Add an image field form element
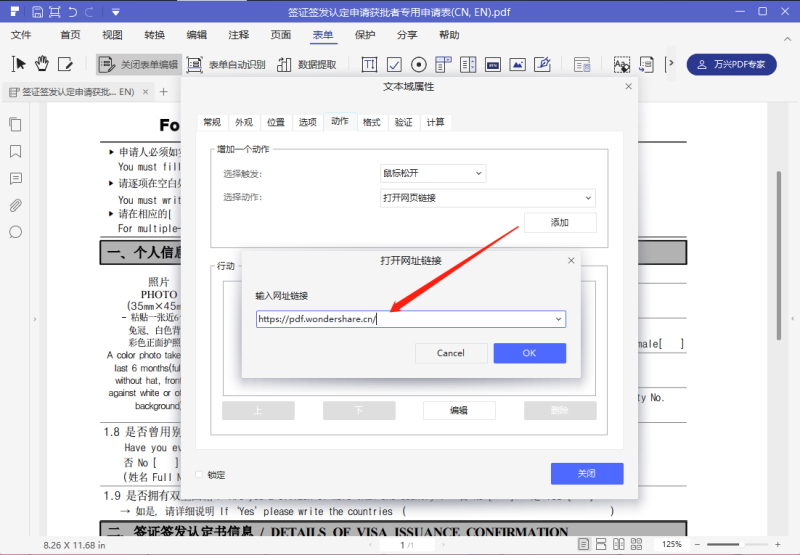 pyautogui.click(x=517, y=64)
